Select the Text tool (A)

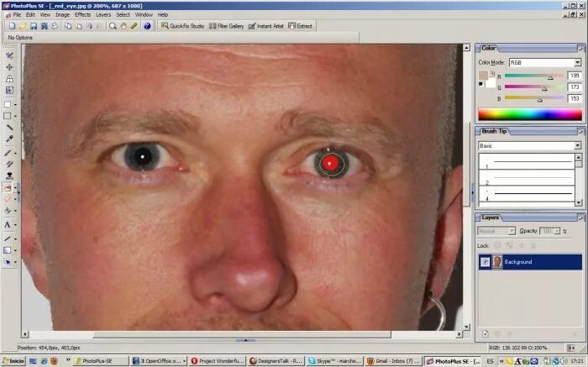tap(8, 224)
